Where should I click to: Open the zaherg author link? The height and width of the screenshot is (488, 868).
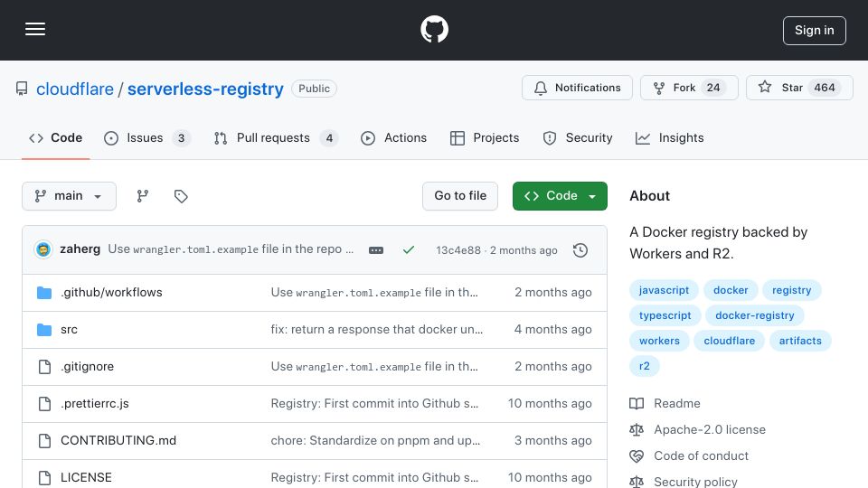(80, 249)
